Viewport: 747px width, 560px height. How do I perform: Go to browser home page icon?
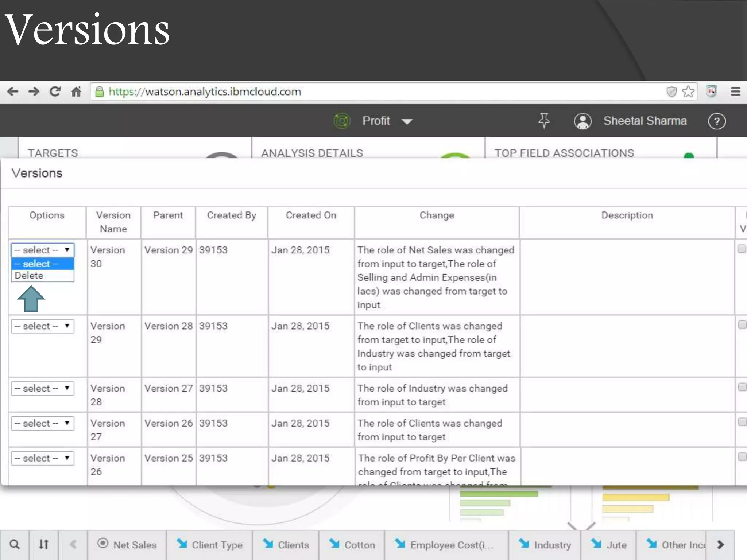[x=76, y=92]
